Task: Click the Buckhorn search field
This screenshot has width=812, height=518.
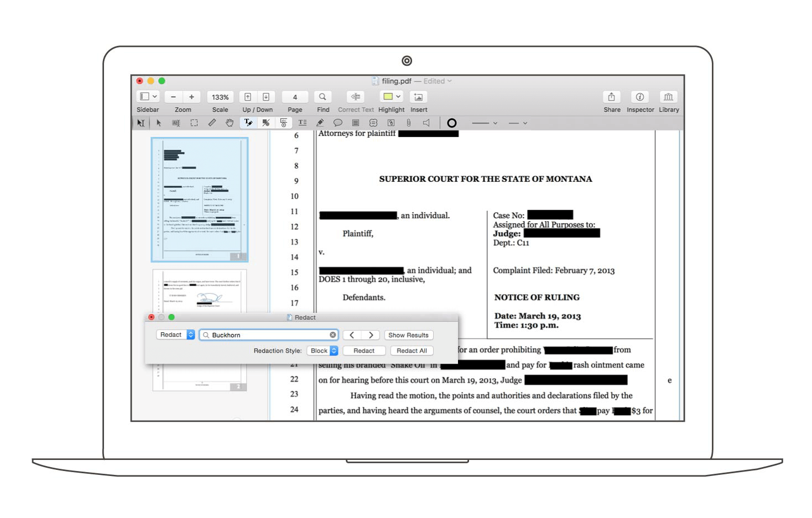Action: tap(268, 335)
